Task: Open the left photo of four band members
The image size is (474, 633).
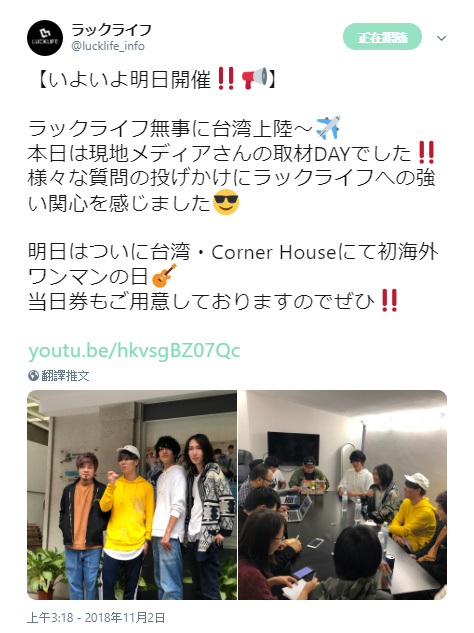Action: click(132, 495)
